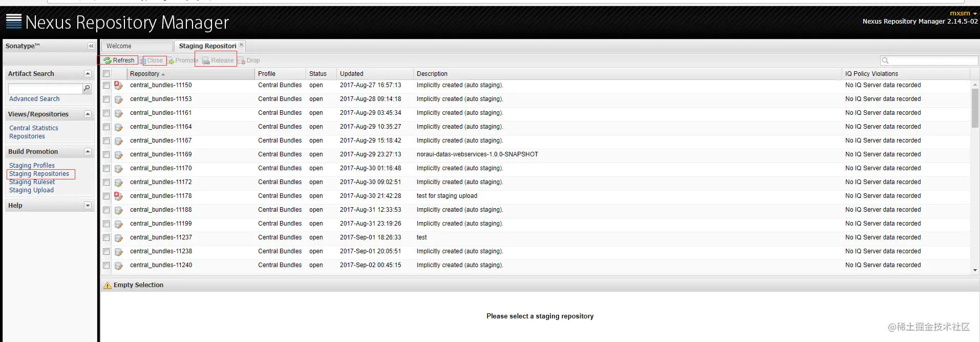Check the box for central_bundles-11178
Image resolution: width=980 pixels, height=342 pixels.
pos(106,196)
